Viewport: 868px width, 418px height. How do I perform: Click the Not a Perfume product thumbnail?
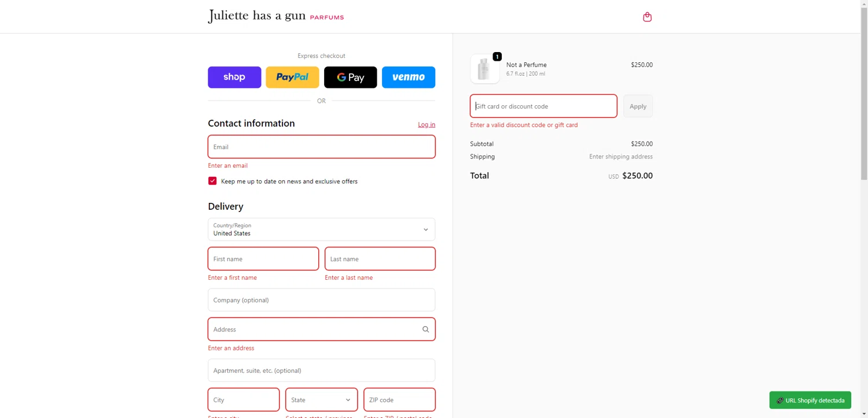coord(485,69)
